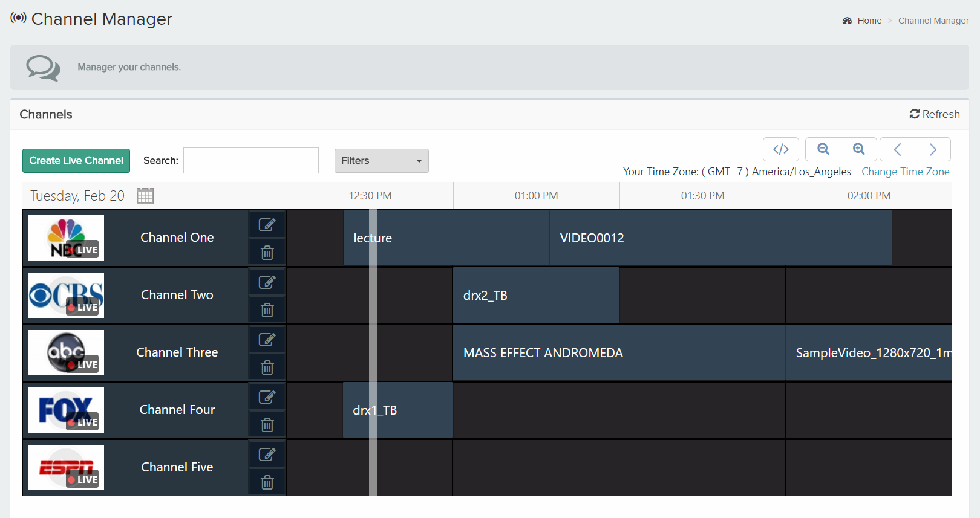Click the 01:30 PM time header
Image resolution: width=980 pixels, height=518 pixels.
click(x=703, y=196)
